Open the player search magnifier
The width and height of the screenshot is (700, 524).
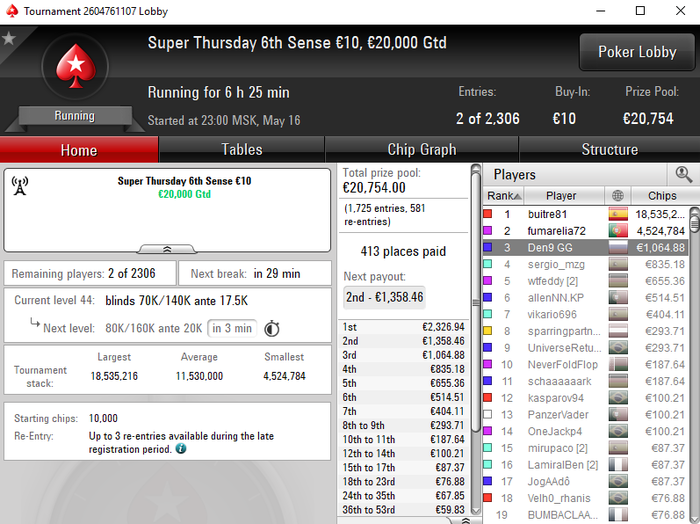[683, 175]
